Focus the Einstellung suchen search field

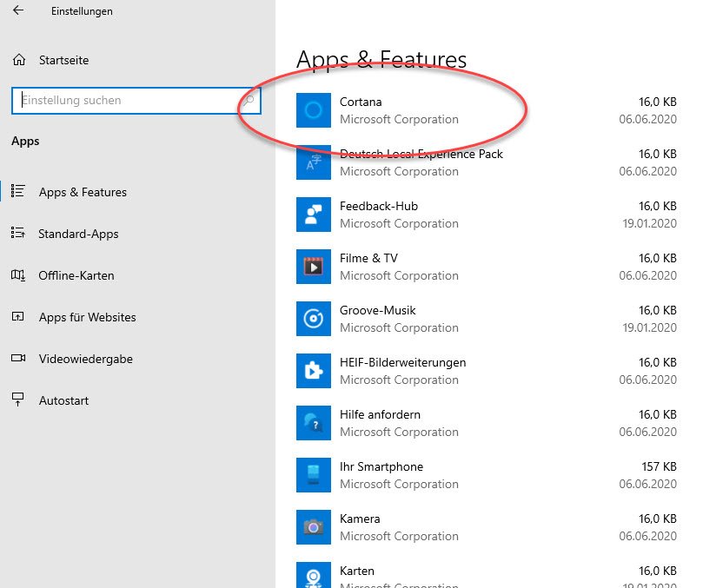pos(136,101)
